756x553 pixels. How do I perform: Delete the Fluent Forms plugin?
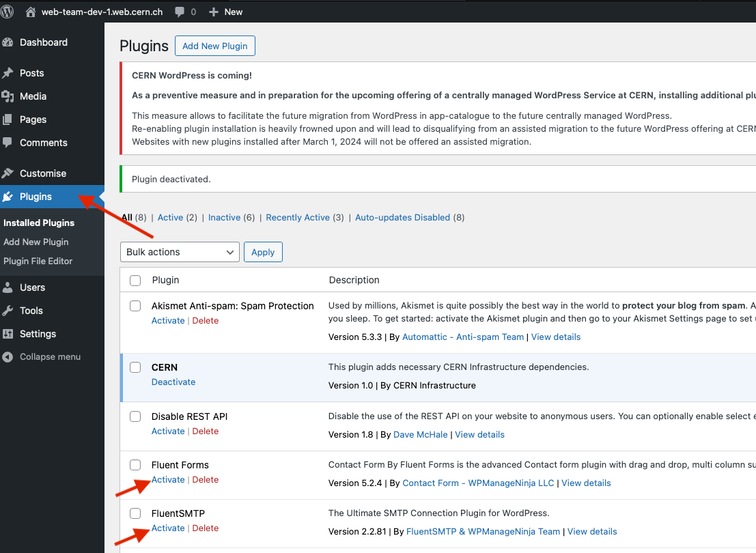pyautogui.click(x=206, y=480)
